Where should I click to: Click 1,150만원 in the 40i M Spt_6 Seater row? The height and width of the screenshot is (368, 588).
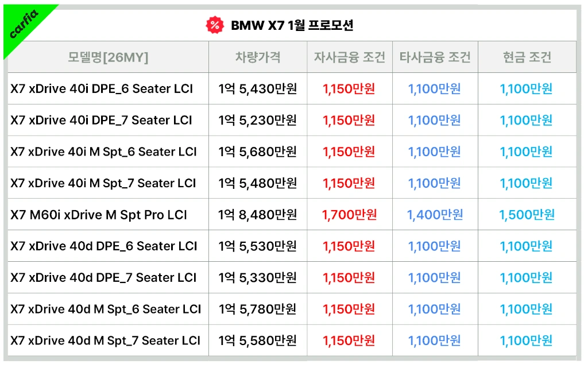click(x=349, y=152)
